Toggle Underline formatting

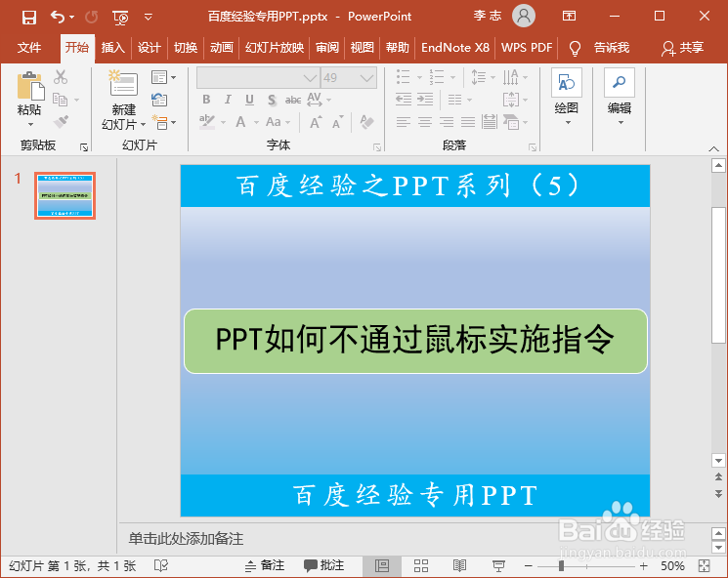250,100
